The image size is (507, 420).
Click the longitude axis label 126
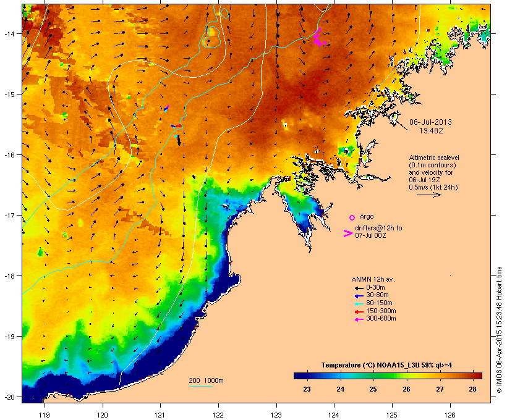point(450,415)
